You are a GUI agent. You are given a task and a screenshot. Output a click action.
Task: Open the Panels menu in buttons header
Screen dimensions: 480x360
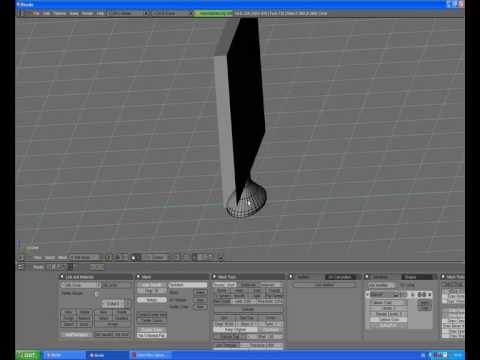pyautogui.click(x=38, y=267)
